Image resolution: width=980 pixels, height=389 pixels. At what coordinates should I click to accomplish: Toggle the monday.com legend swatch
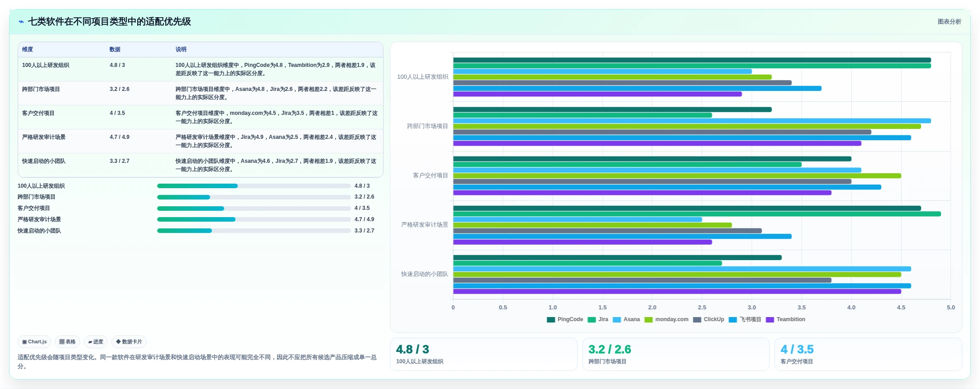pos(649,320)
